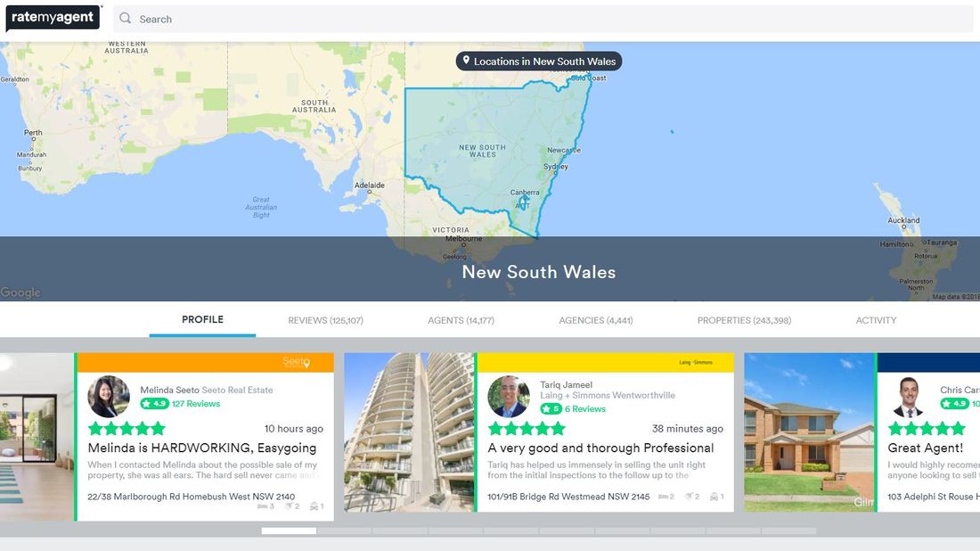Focus the Search input field

(x=543, y=19)
